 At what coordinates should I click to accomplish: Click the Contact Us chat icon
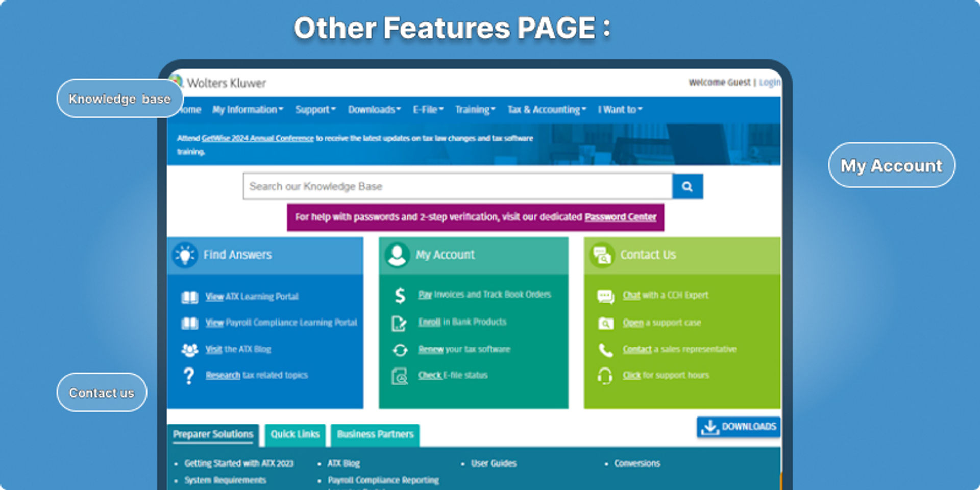[x=602, y=255]
